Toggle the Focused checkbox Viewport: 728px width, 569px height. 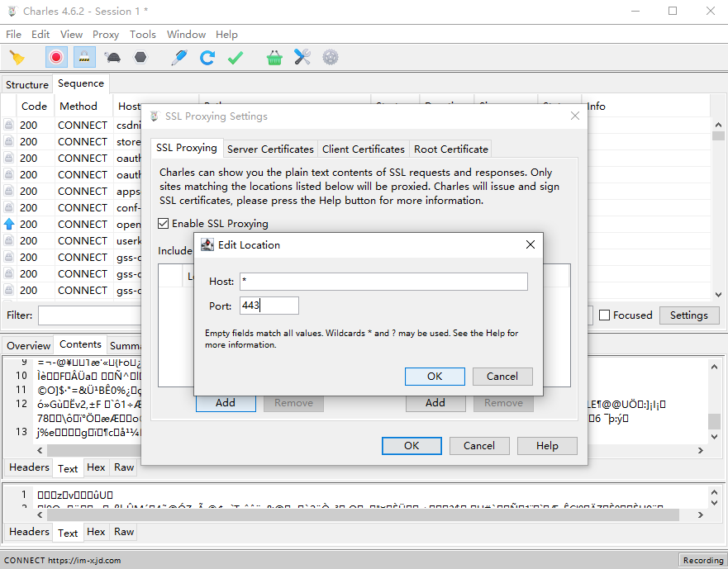604,315
